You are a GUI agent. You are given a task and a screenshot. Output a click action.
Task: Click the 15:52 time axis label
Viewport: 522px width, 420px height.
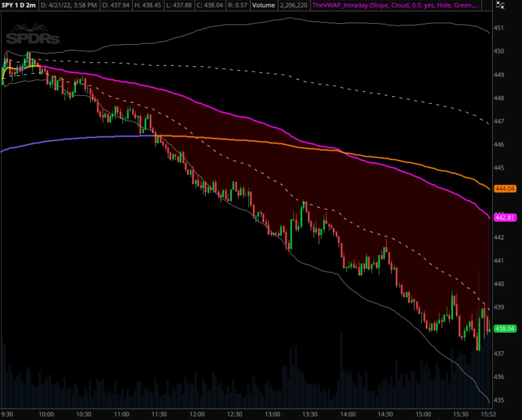tap(488, 414)
